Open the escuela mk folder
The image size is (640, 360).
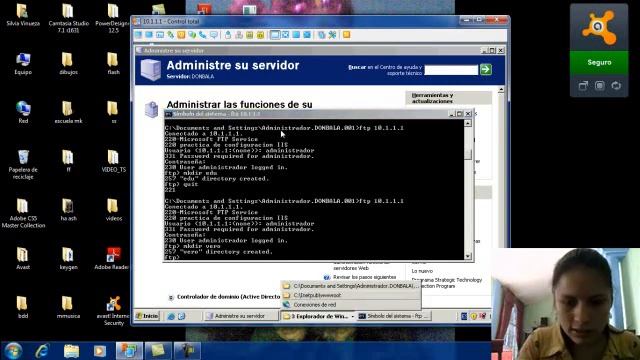click(x=68, y=113)
